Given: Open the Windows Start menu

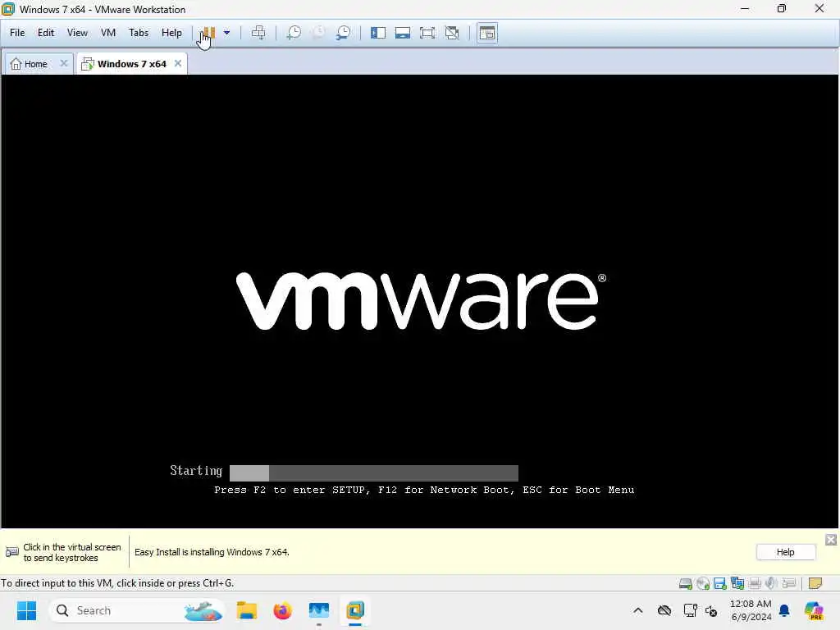Looking at the screenshot, I should coord(26,610).
